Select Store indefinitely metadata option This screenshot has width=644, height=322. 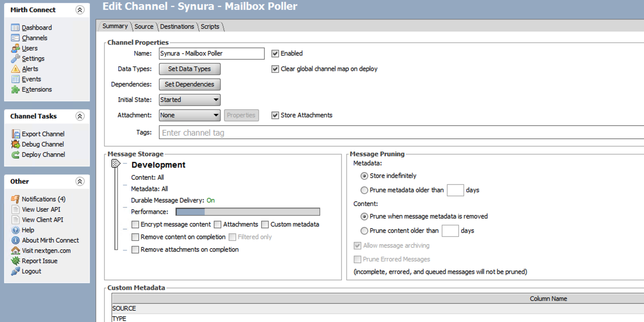click(363, 176)
